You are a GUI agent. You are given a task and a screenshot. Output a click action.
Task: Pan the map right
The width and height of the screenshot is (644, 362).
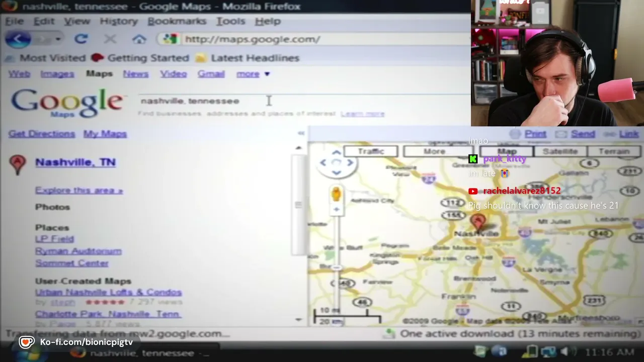tap(350, 162)
